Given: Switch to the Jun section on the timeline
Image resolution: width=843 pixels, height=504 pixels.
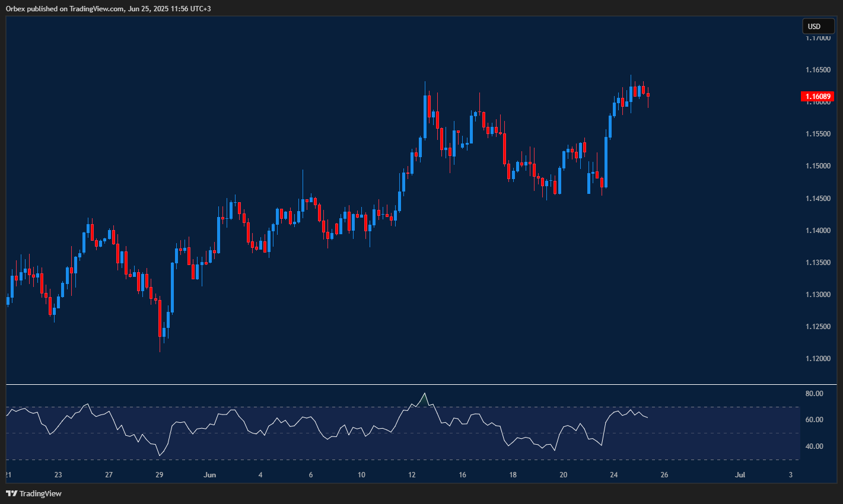Looking at the screenshot, I should coord(210,475).
